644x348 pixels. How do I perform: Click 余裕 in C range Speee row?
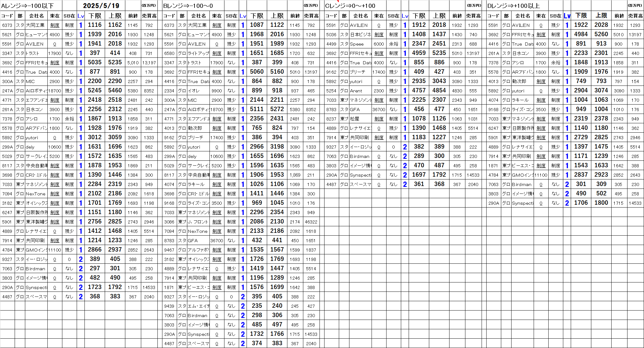tap(394, 44)
